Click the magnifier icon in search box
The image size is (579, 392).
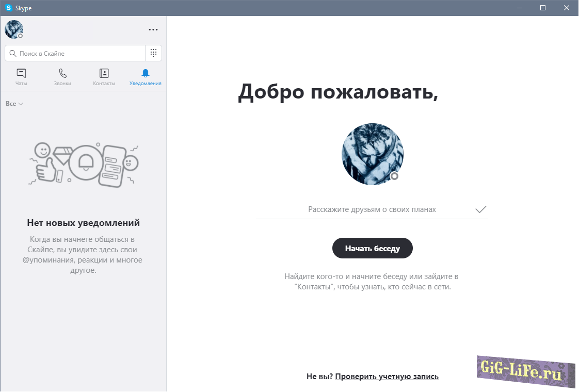tap(13, 53)
